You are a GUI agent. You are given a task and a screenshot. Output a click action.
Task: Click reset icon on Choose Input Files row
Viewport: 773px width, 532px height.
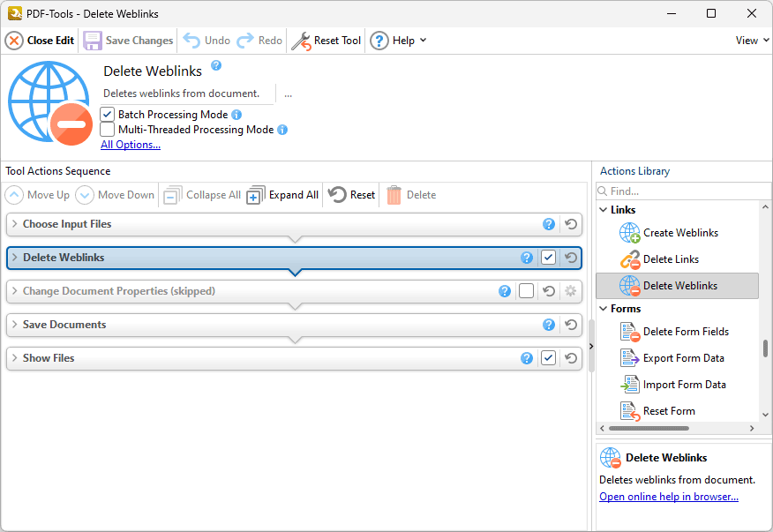click(x=571, y=224)
